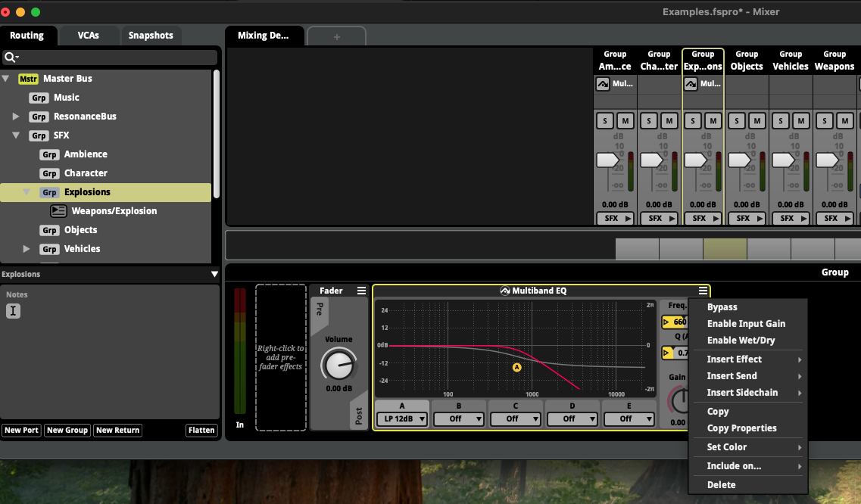
Task: Click the Multiband EQ icon on Ambience strip
Action: tap(603, 84)
